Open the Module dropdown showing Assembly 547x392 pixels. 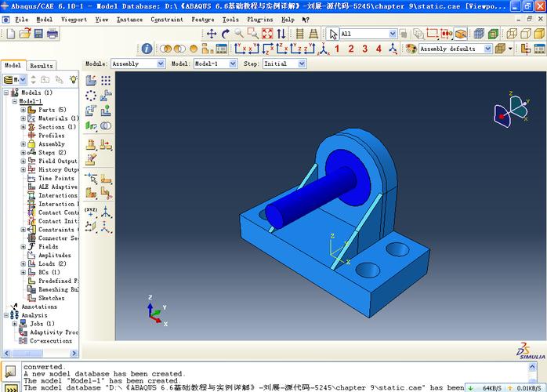click(x=138, y=64)
